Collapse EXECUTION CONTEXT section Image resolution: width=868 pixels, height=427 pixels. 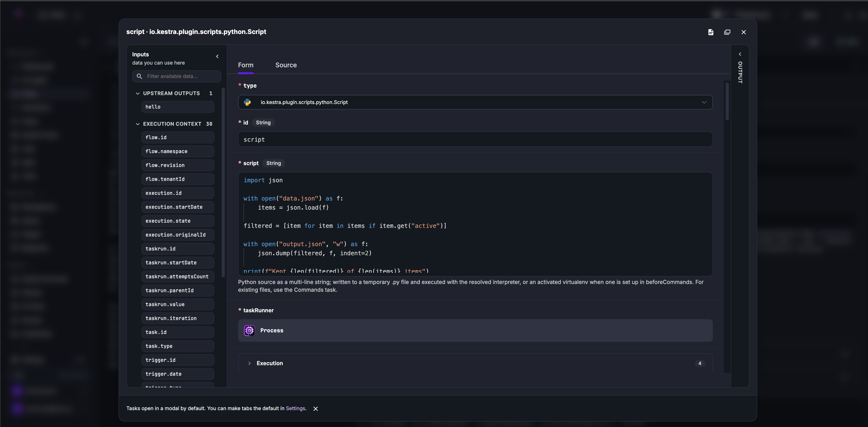(138, 124)
